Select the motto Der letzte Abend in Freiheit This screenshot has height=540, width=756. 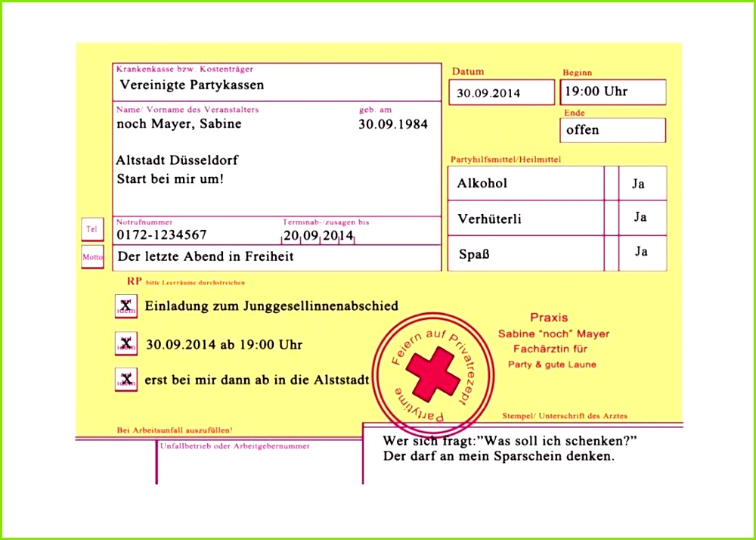pyautogui.click(x=206, y=257)
